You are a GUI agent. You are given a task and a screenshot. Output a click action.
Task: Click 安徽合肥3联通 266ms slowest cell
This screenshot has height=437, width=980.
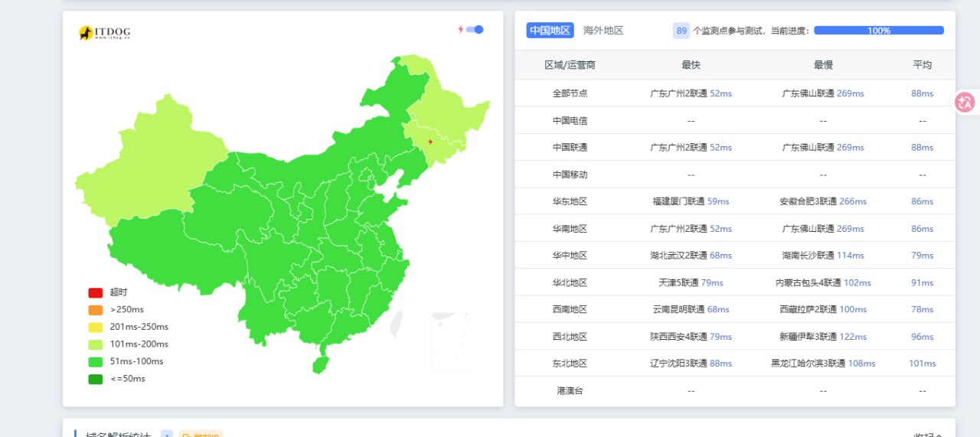pos(823,201)
